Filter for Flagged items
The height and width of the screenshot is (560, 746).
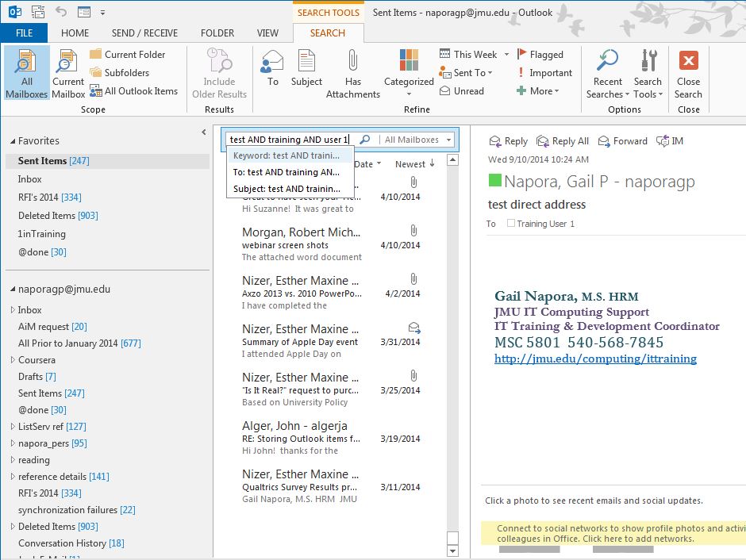[540, 55]
